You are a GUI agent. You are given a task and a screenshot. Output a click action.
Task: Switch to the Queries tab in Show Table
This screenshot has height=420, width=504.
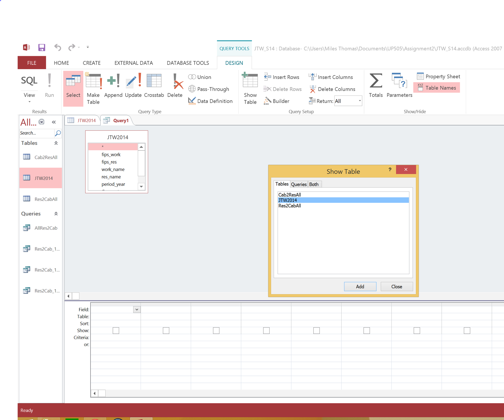coord(299,184)
